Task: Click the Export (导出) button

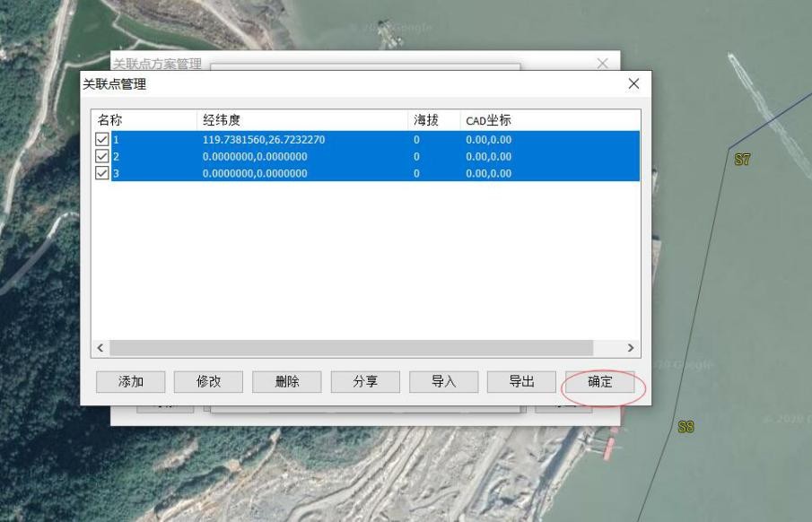Action: [521, 381]
